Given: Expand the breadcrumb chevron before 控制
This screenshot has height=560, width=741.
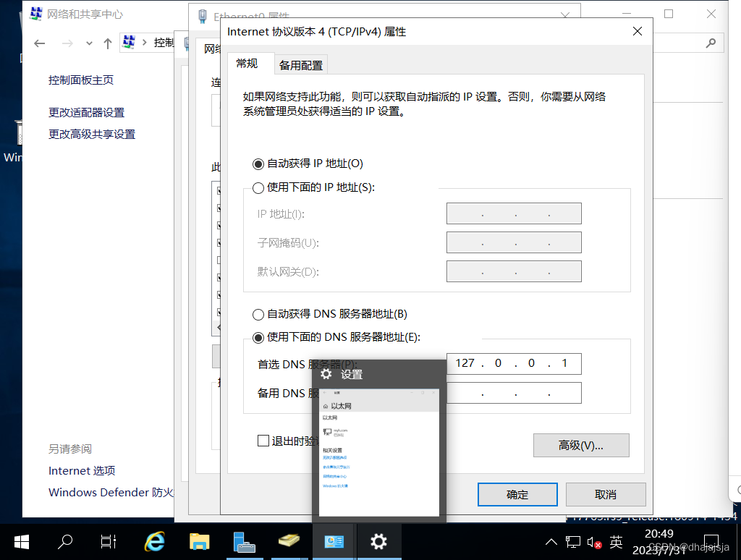Looking at the screenshot, I should click(145, 43).
